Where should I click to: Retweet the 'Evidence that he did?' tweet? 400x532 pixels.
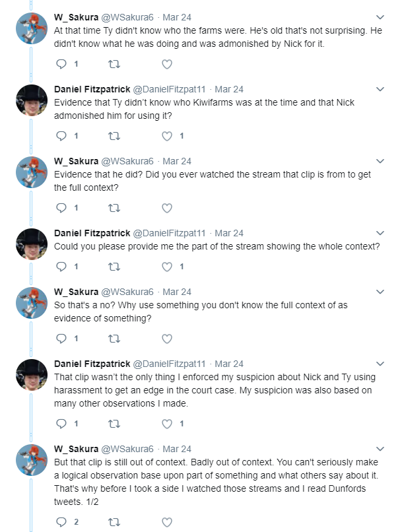(114, 208)
